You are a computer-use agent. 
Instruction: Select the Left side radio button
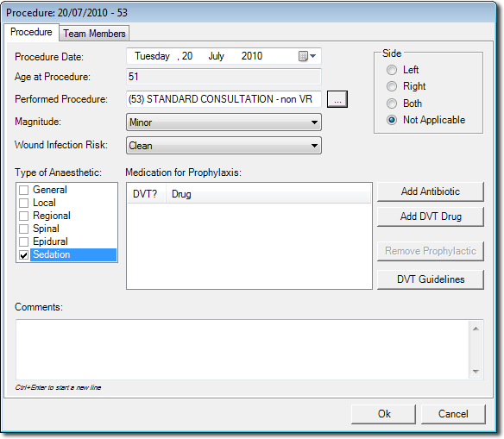coord(392,70)
